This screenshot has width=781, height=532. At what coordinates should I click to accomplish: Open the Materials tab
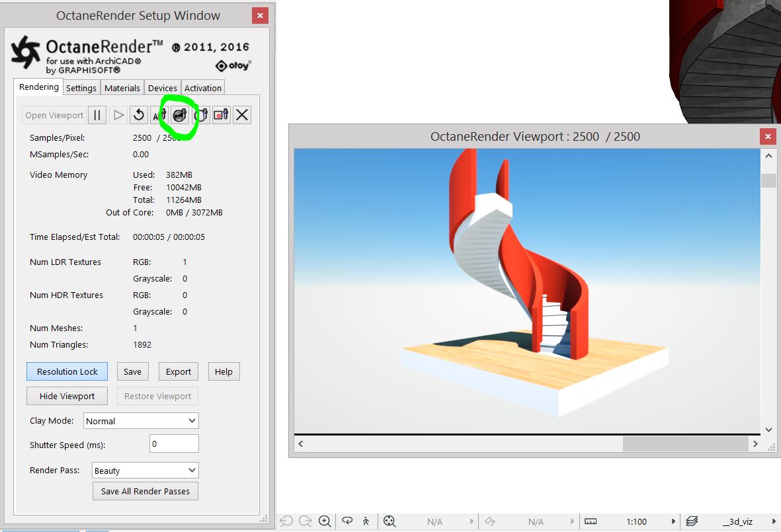[122, 88]
